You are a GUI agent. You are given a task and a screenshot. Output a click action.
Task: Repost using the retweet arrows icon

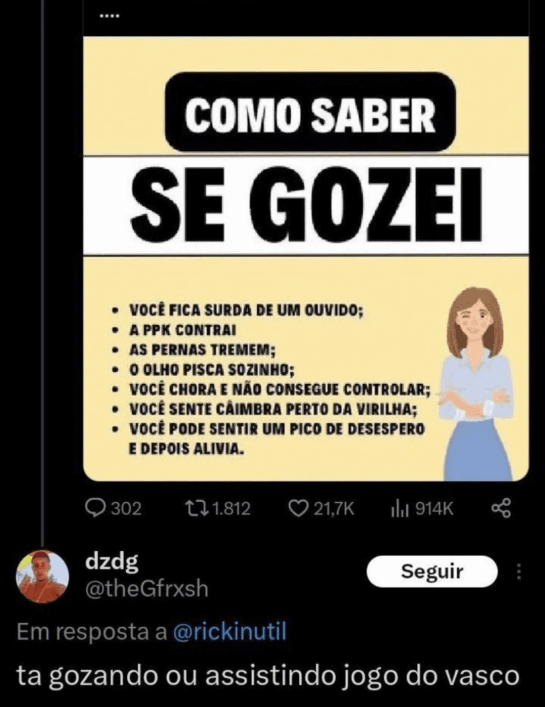(197, 509)
